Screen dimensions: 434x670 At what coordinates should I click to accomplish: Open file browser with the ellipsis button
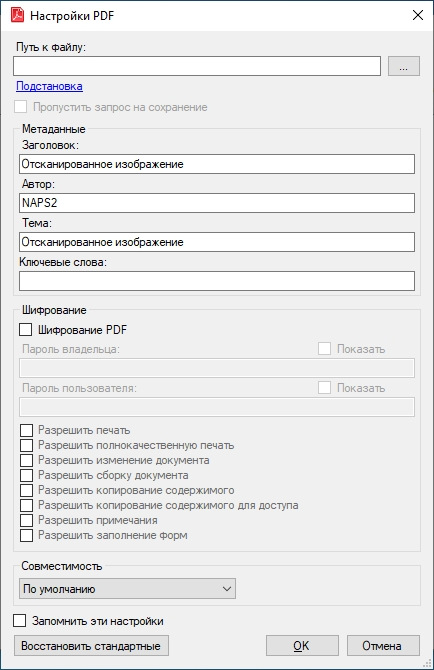[x=404, y=66]
